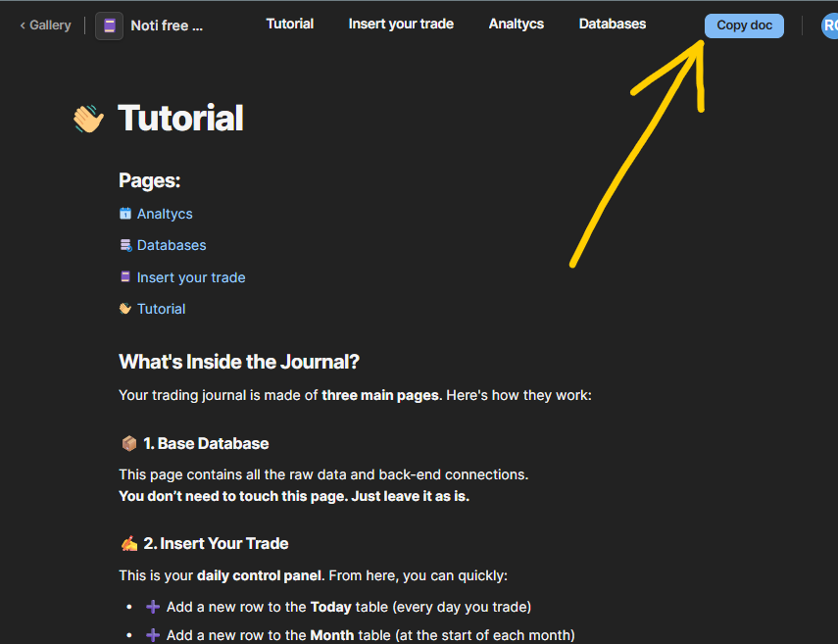Viewport: 838px width, 644px height.
Task: Click the 'daily control panel' bold text
Action: [259, 575]
